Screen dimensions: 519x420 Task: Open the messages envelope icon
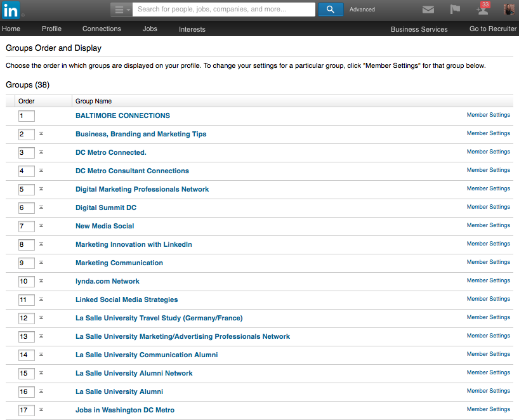428,10
